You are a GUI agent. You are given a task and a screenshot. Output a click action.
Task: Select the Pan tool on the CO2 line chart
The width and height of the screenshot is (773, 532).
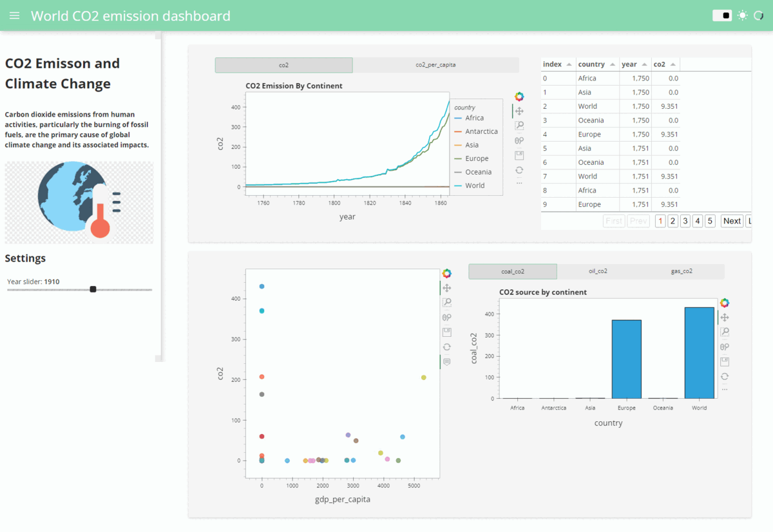coord(519,110)
